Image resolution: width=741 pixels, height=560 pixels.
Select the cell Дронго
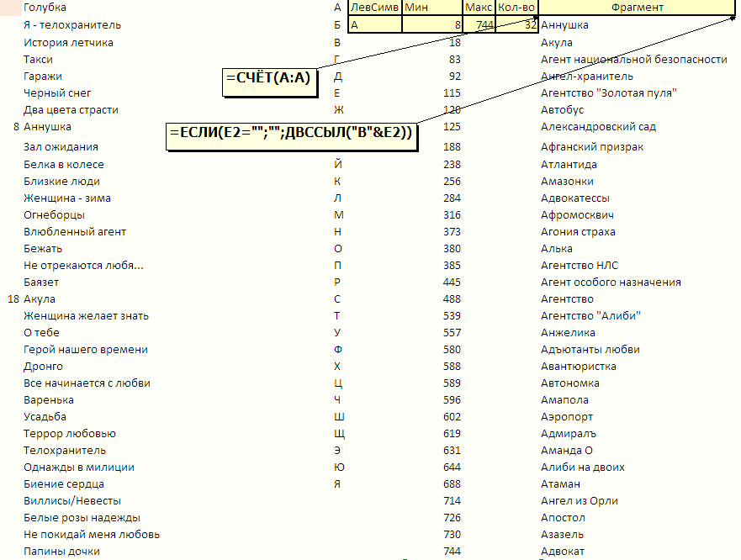point(43,367)
